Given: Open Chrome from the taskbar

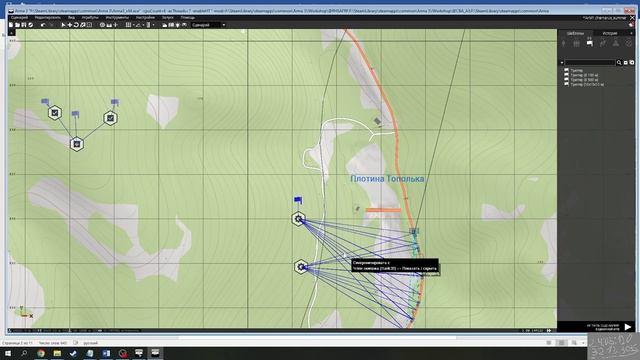Looking at the screenshot, I should (x=41, y=353).
